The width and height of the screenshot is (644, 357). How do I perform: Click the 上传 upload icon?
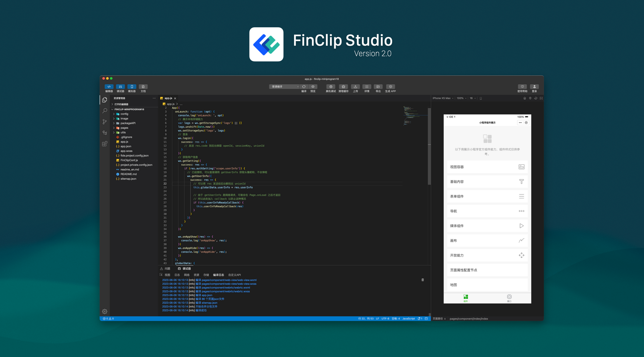[x=355, y=87]
